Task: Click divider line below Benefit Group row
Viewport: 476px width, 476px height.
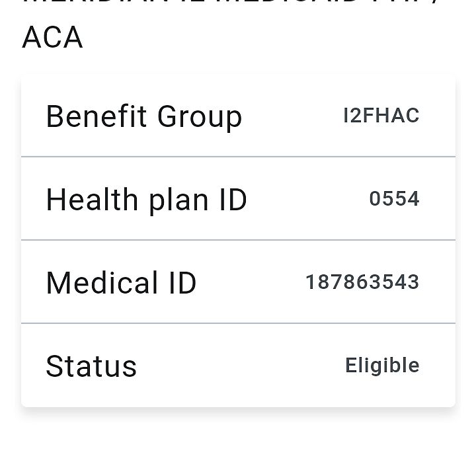Action: (x=238, y=157)
